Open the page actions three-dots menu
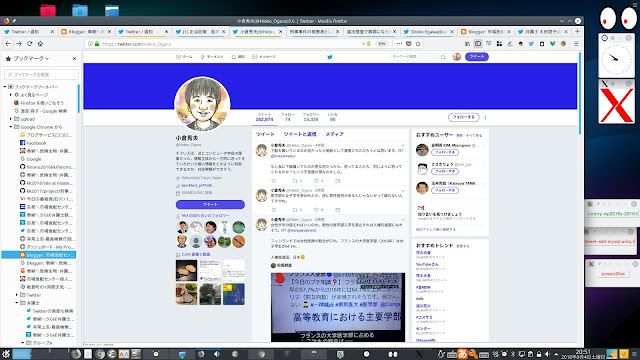The height and width of the screenshot is (360, 640). pyautogui.click(x=399, y=44)
